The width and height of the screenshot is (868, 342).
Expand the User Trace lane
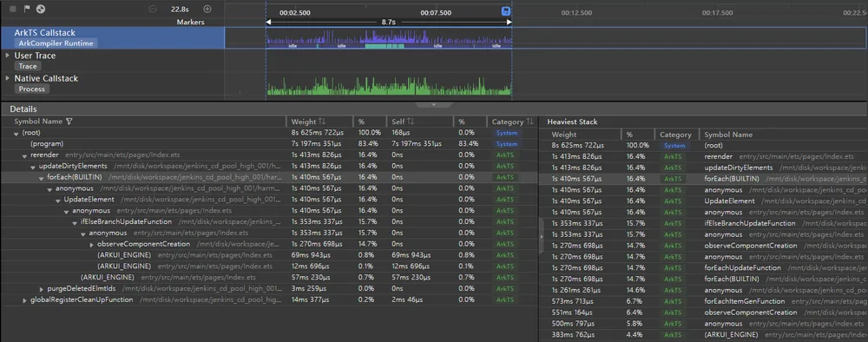point(8,56)
